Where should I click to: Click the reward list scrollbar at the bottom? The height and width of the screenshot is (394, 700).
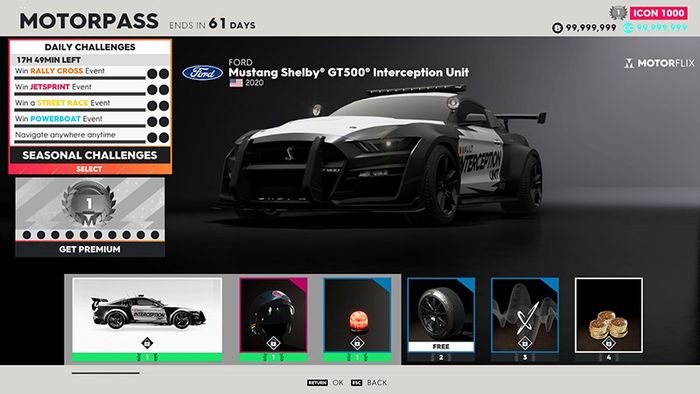click(x=106, y=373)
